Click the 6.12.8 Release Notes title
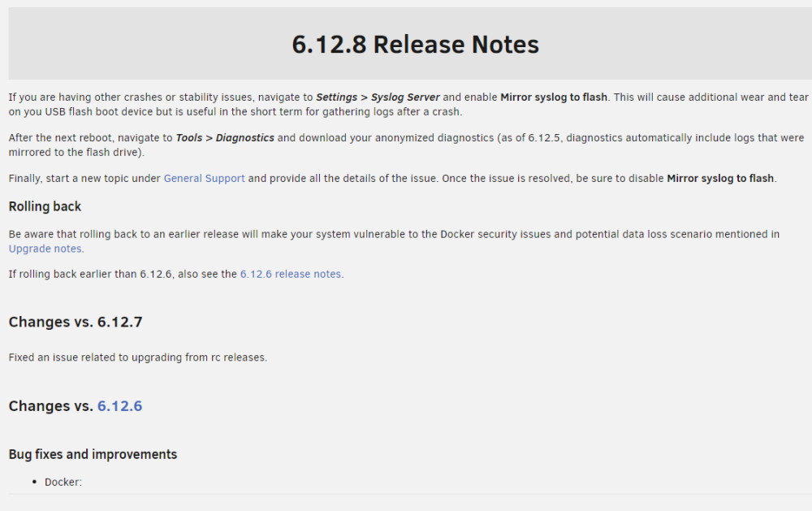This screenshot has height=511, width=812. coord(415,44)
